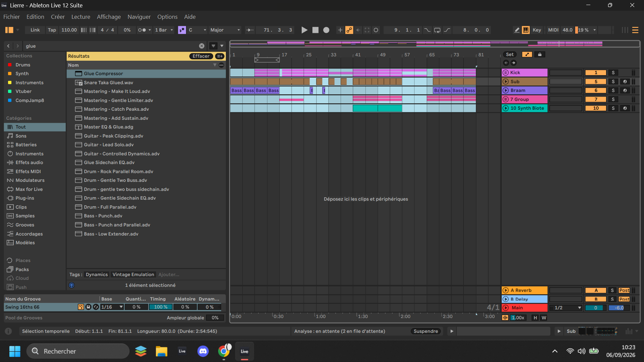The width and height of the screenshot is (644, 362).
Task: Open the Créer menu
Action: [x=58, y=17]
